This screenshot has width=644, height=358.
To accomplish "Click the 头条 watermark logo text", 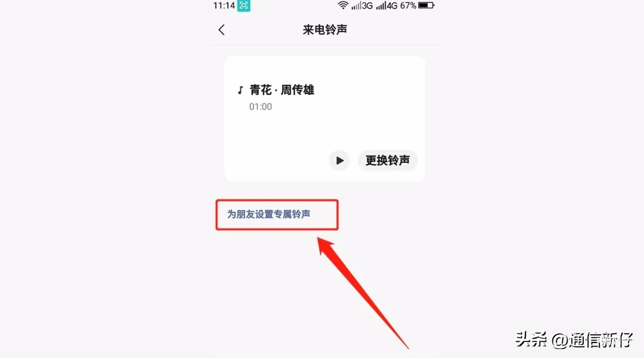I will pos(531,340).
